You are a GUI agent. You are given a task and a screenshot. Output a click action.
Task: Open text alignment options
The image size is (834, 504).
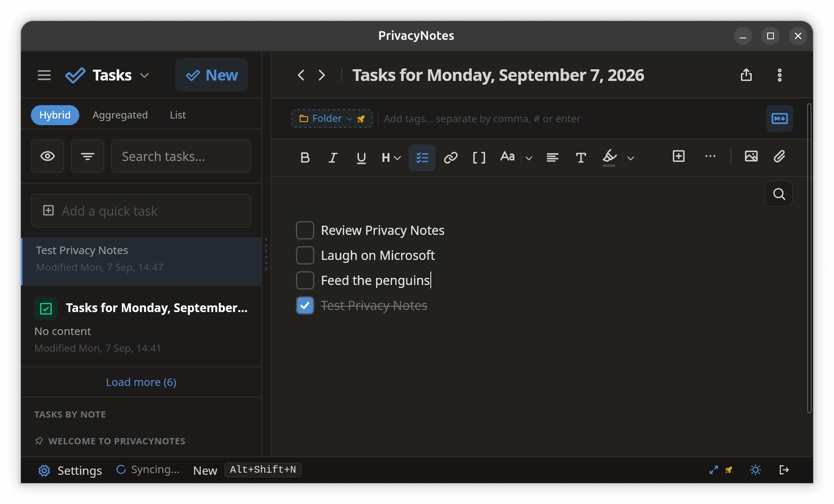pyautogui.click(x=552, y=157)
